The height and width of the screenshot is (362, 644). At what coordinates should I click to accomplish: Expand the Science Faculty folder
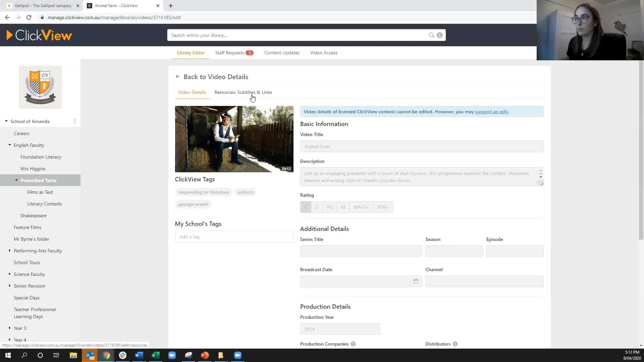coord(9,274)
